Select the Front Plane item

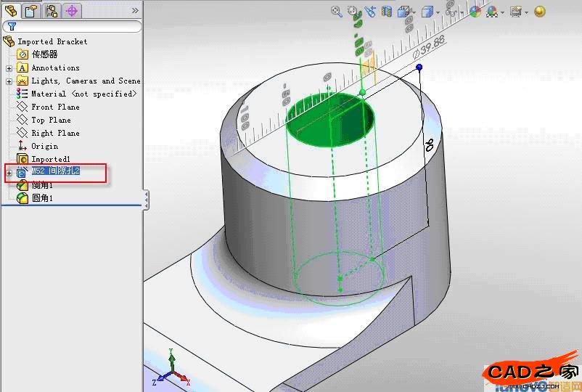click(55, 107)
